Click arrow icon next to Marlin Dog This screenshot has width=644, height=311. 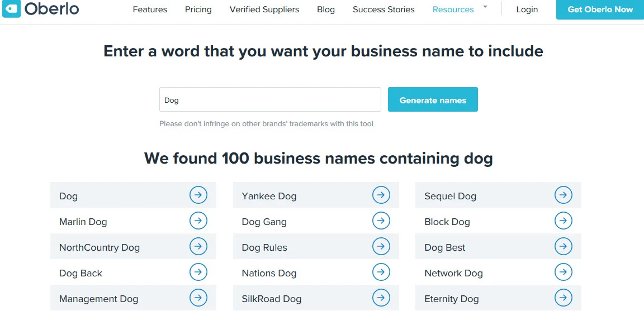click(198, 221)
